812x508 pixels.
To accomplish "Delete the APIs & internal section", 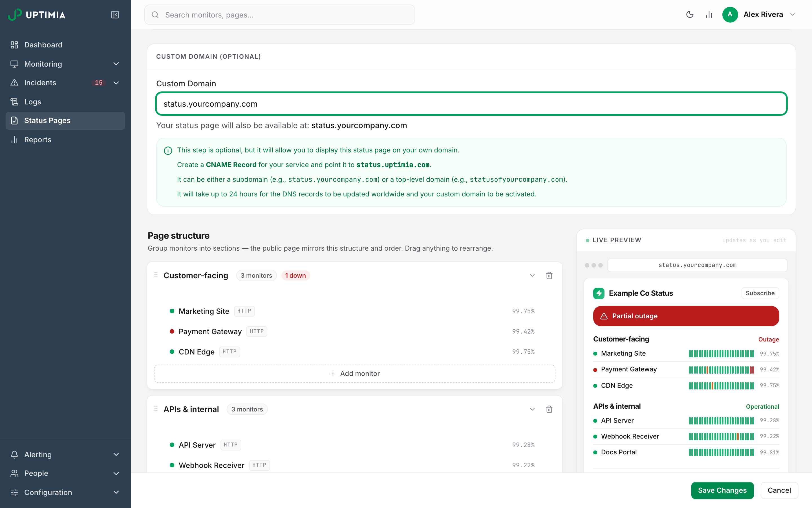I will pos(549,409).
